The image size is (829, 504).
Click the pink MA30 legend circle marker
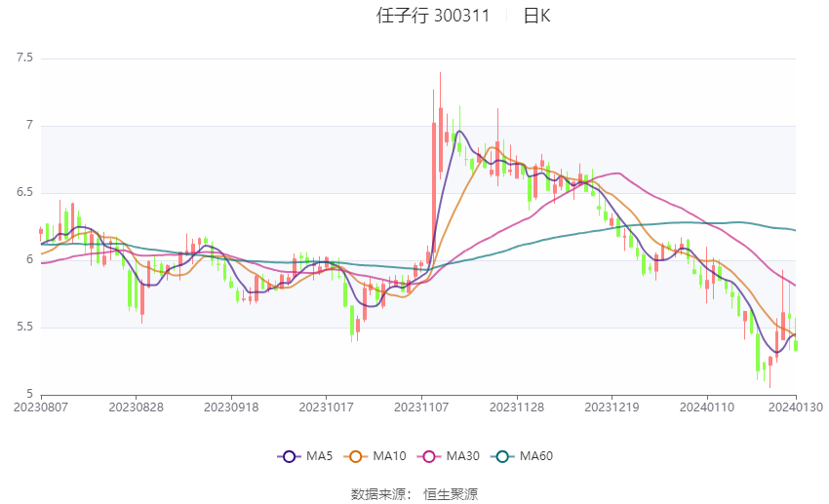(425, 456)
